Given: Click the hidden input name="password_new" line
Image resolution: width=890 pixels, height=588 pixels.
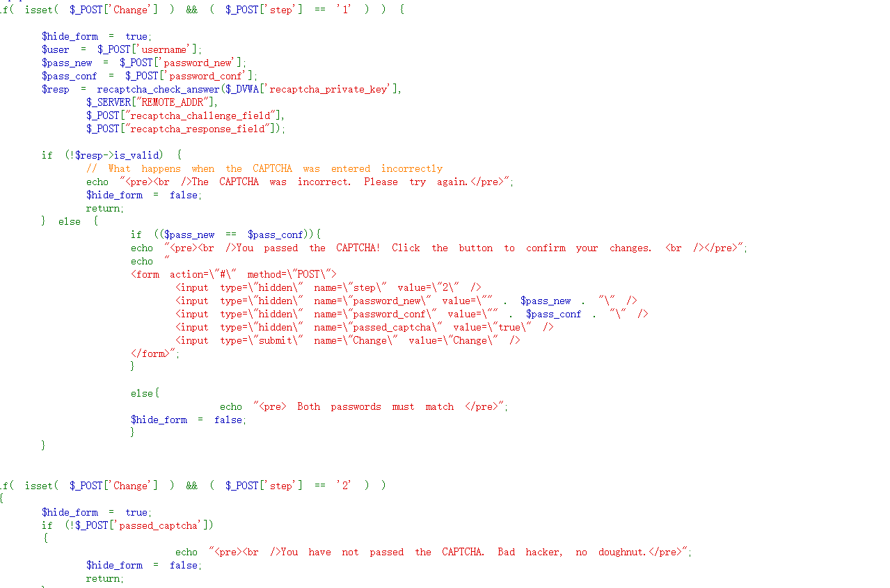Looking at the screenshot, I should coord(406,301).
